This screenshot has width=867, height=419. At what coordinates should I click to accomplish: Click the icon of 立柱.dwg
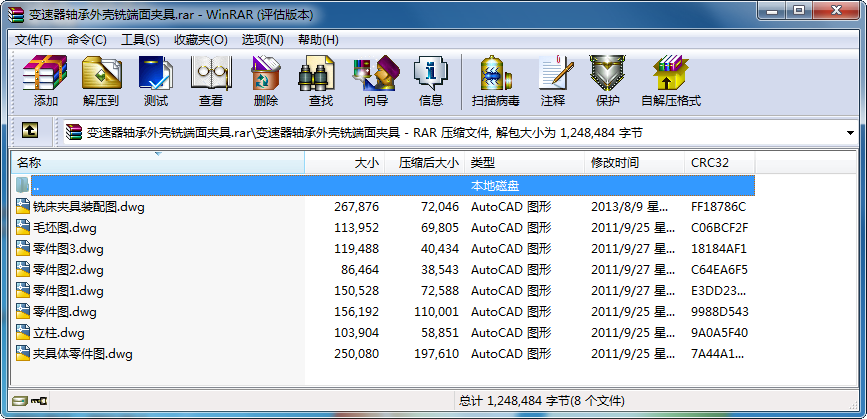point(23,333)
